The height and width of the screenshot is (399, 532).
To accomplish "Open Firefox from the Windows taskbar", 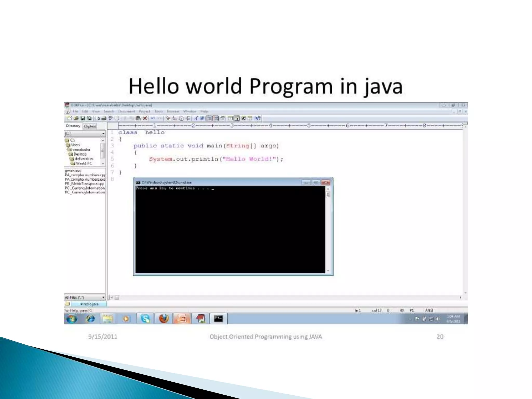I will coord(164,318).
